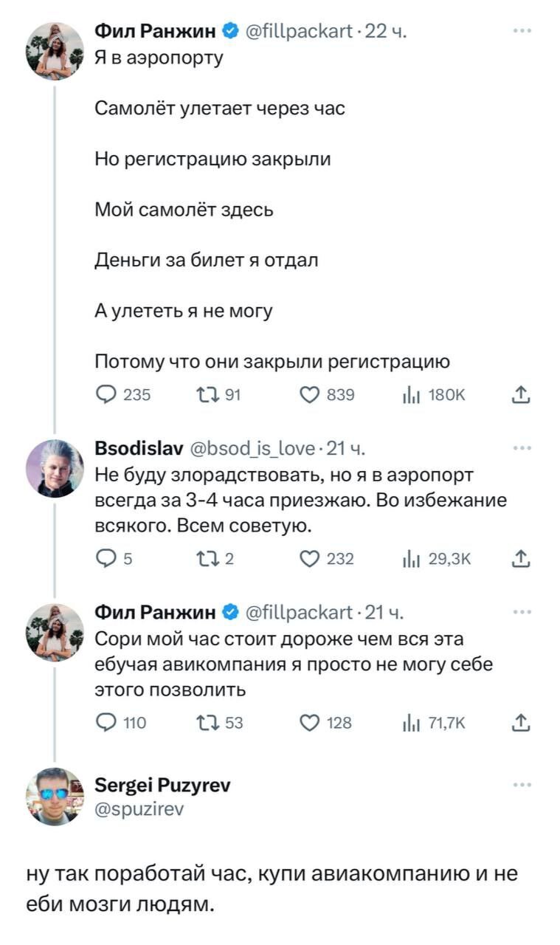Open Sergei Puzyrev's profile picture

(55, 796)
